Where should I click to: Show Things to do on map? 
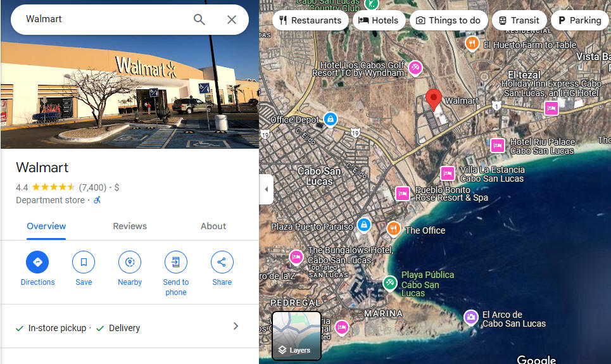point(448,20)
